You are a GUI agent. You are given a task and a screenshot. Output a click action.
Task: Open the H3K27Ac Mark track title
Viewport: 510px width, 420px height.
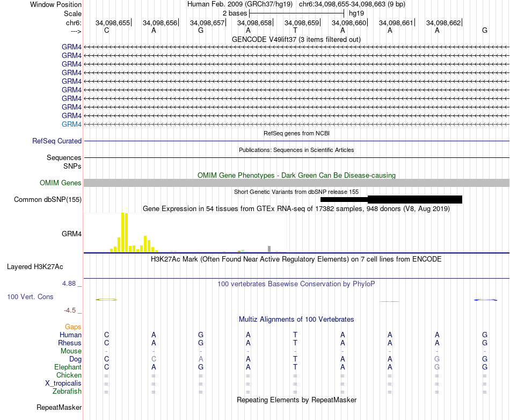(x=296, y=259)
